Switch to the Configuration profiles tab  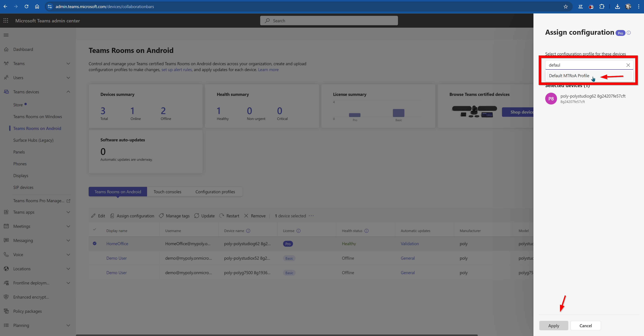(x=215, y=192)
